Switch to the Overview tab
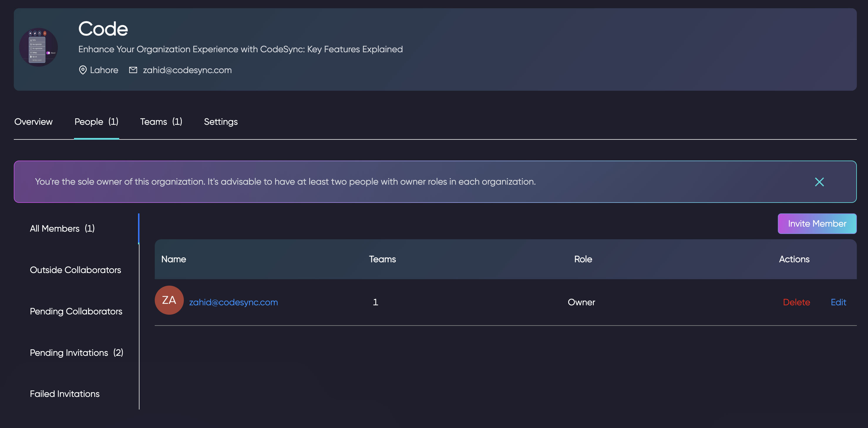The image size is (868, 428). (x=33, y=122)
